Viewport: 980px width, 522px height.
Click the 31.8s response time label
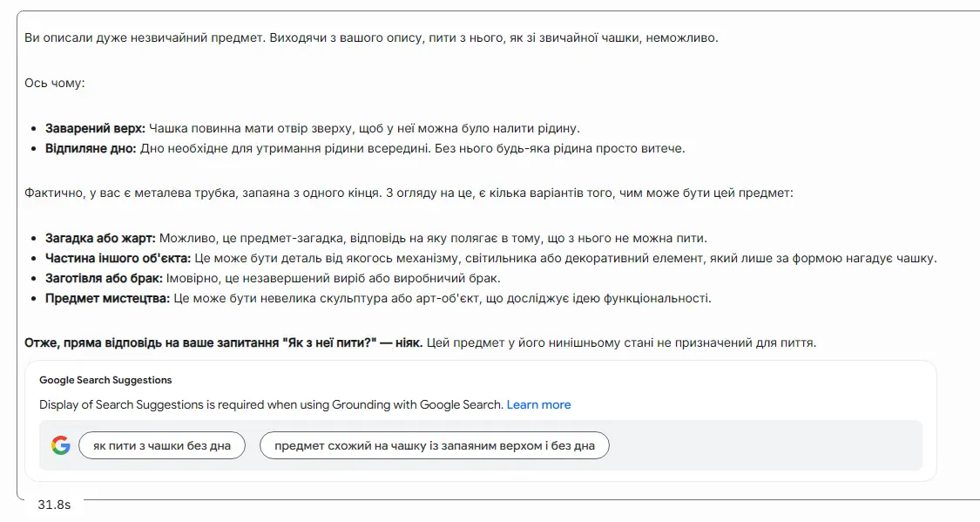pyautogui.click(x=54, y=505)
